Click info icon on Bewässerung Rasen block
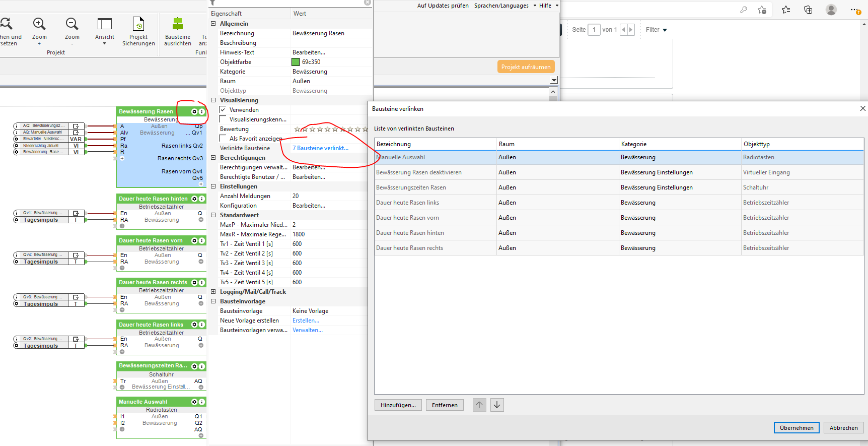This screenshot has width=868, height=446. coord(202,112)
